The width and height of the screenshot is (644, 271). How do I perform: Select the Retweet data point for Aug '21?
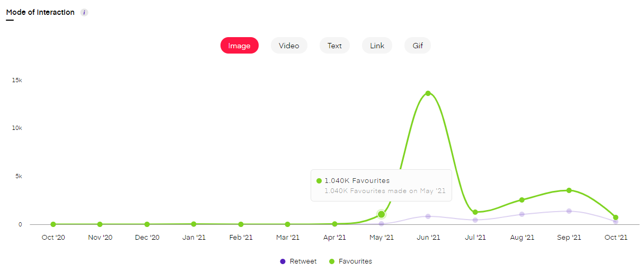click(x=522, y=214)
